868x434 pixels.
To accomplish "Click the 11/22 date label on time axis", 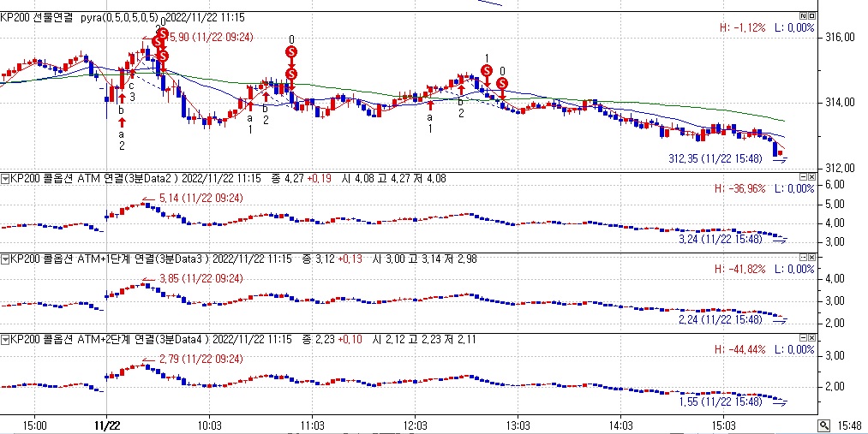I will tap(106, 425).
